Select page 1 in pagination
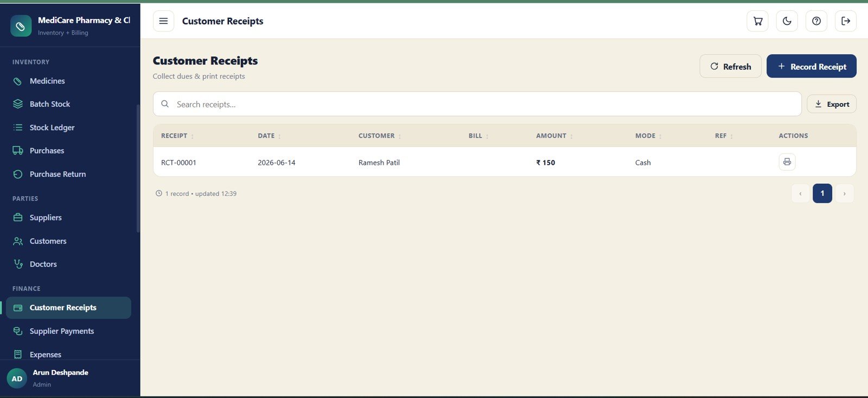 tap(822, 194)
